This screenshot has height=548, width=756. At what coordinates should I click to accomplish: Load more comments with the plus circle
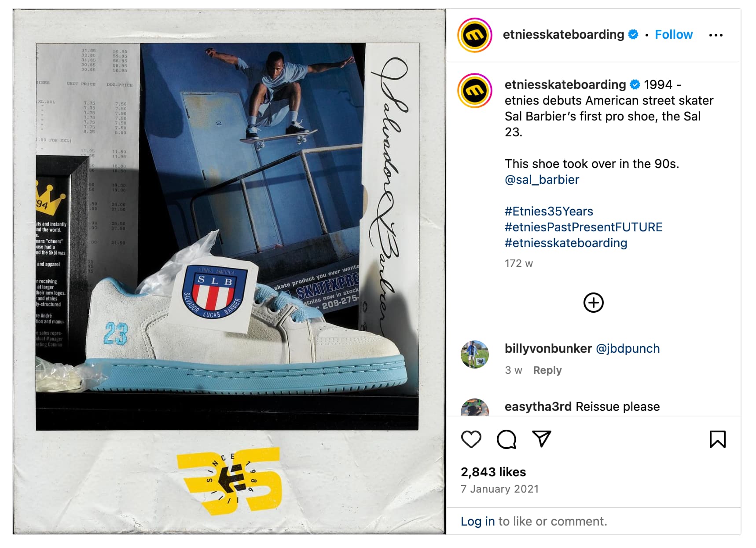(x=593, y=303)
